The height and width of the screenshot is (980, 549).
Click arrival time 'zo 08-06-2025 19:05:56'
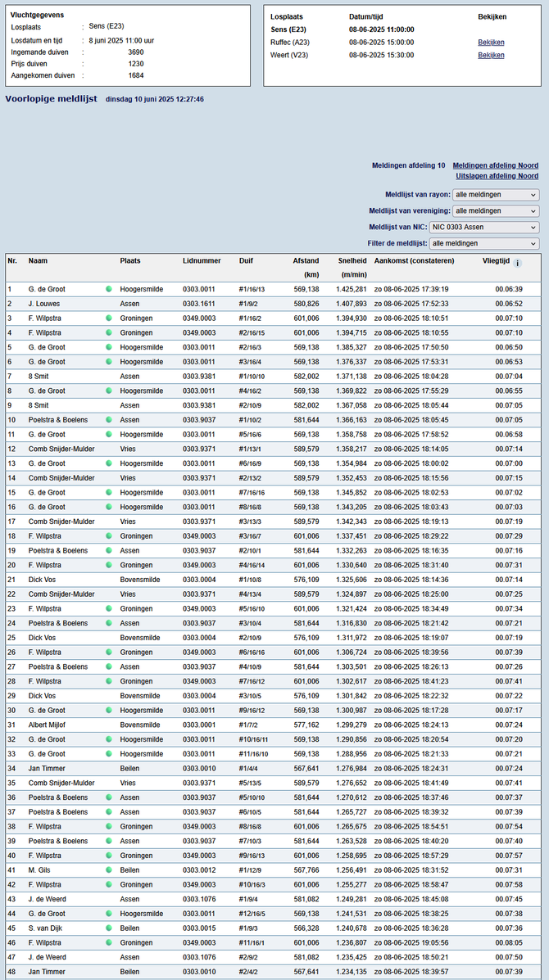(411, 942)
